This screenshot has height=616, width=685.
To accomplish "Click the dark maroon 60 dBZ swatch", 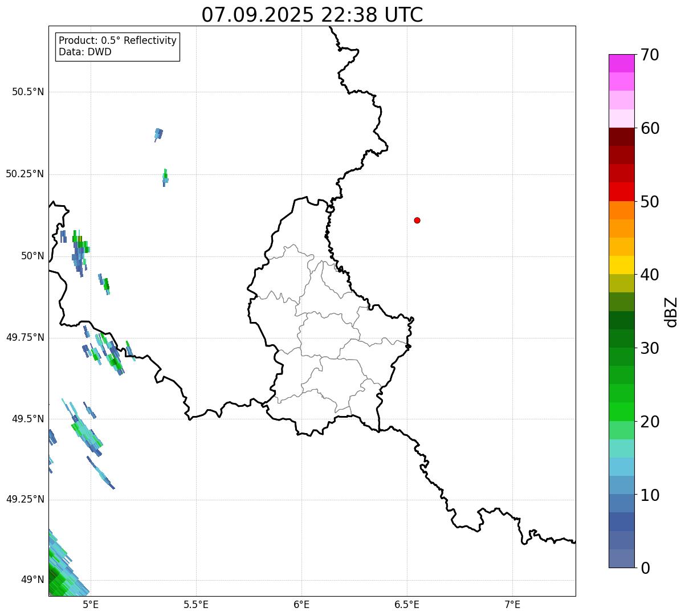I will pyautogui.click(x=621, y=137).
